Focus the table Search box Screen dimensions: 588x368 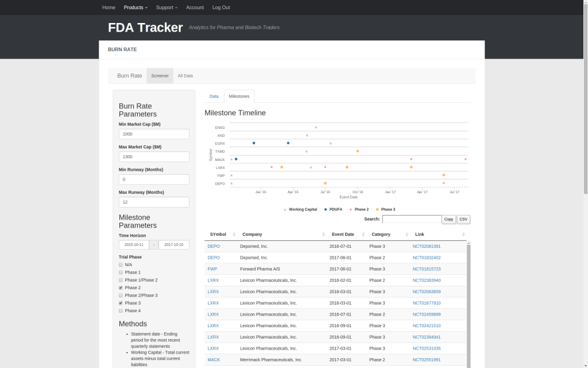pyautogui.click(x=412, y=219)
